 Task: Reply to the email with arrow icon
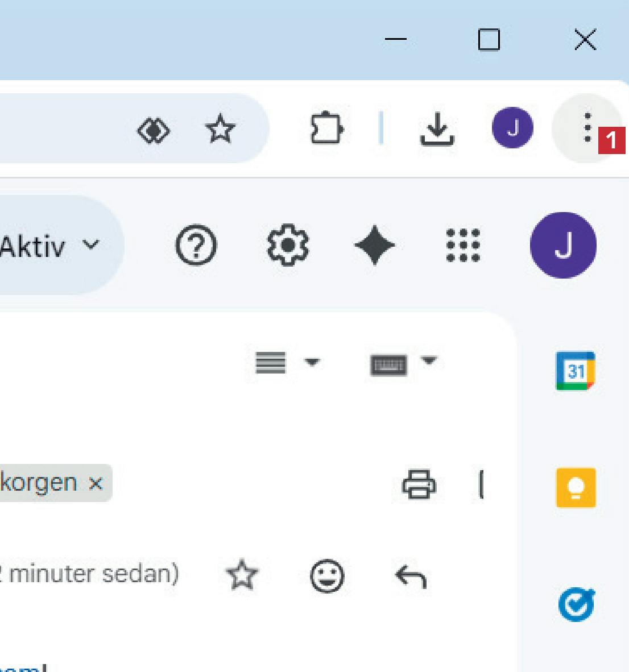[x=411, y=576]
